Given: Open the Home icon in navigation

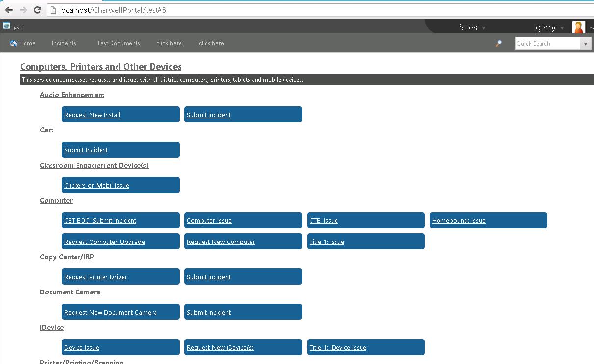Looking at the screenshot, I should click(13, 43).
